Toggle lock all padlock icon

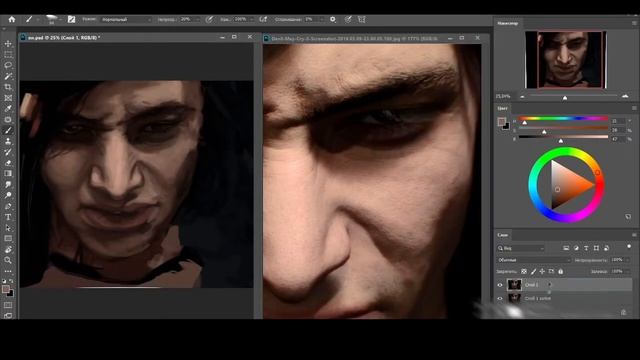[560, 271]
